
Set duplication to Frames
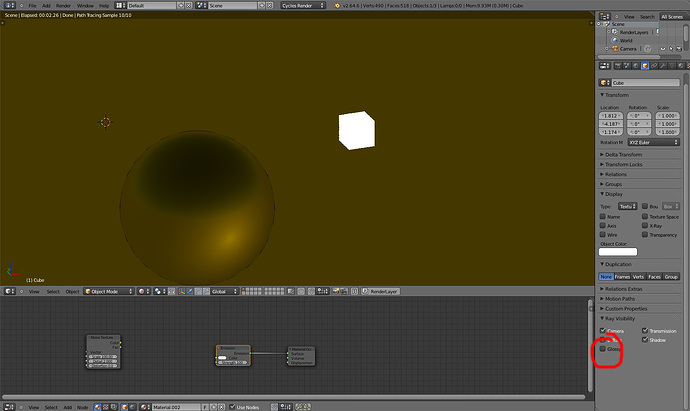[622, 276]
